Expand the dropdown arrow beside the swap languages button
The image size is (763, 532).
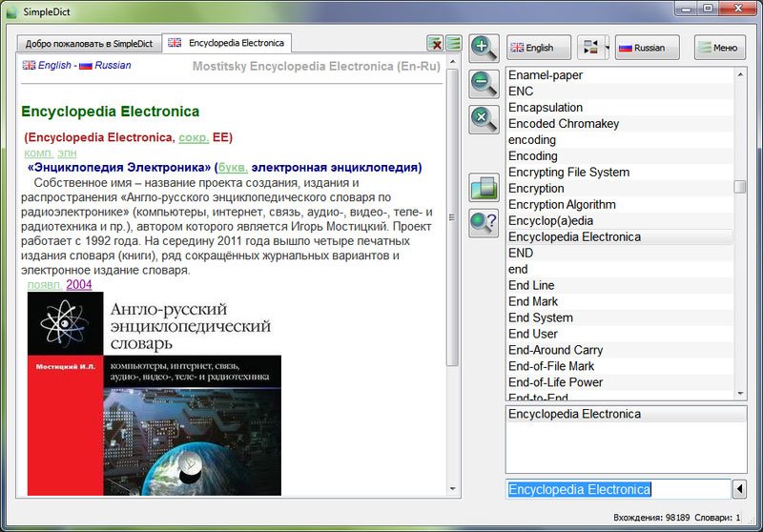[x=606, y=48]
